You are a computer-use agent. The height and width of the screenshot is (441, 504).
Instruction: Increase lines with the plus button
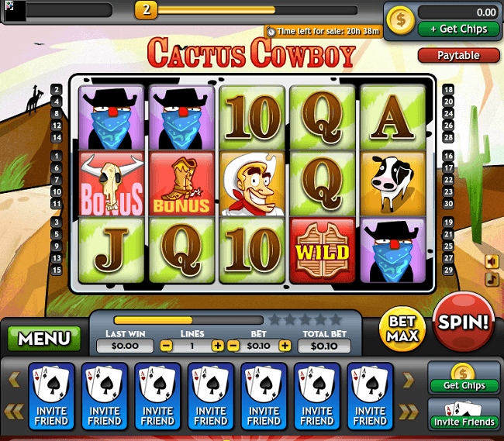pyautogui.click(x=218, y=346)
